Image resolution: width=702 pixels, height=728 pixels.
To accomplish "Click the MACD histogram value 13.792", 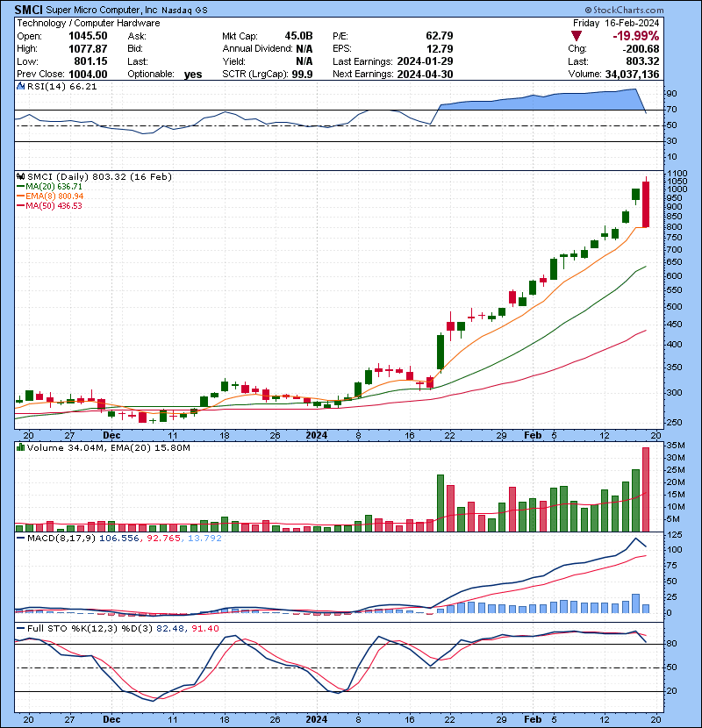I will (204, 539).
